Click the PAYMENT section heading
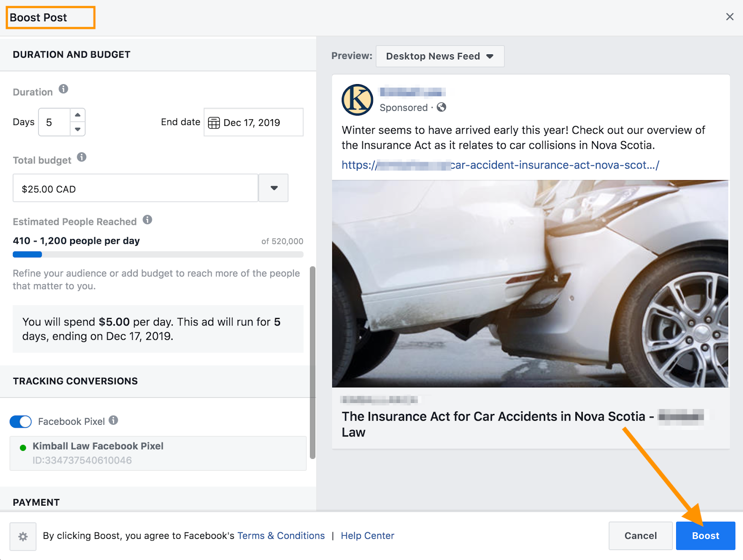 36,502
